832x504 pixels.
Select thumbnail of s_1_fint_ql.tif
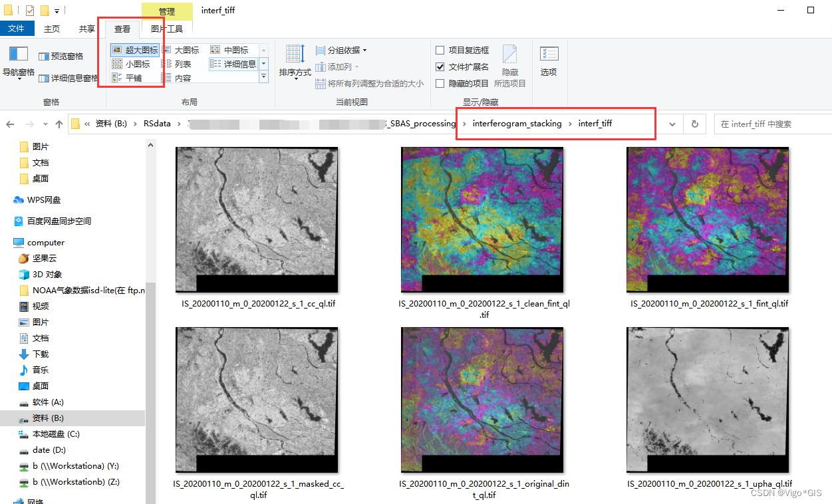708,219
